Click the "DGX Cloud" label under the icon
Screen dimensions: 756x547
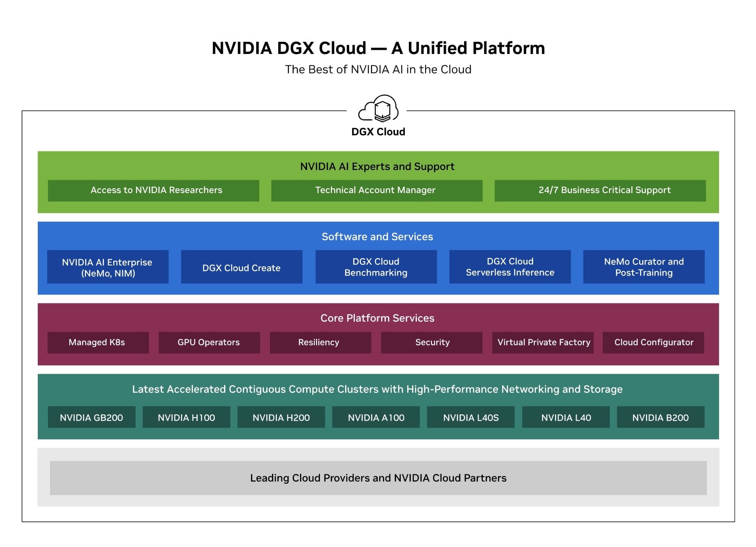378,132
